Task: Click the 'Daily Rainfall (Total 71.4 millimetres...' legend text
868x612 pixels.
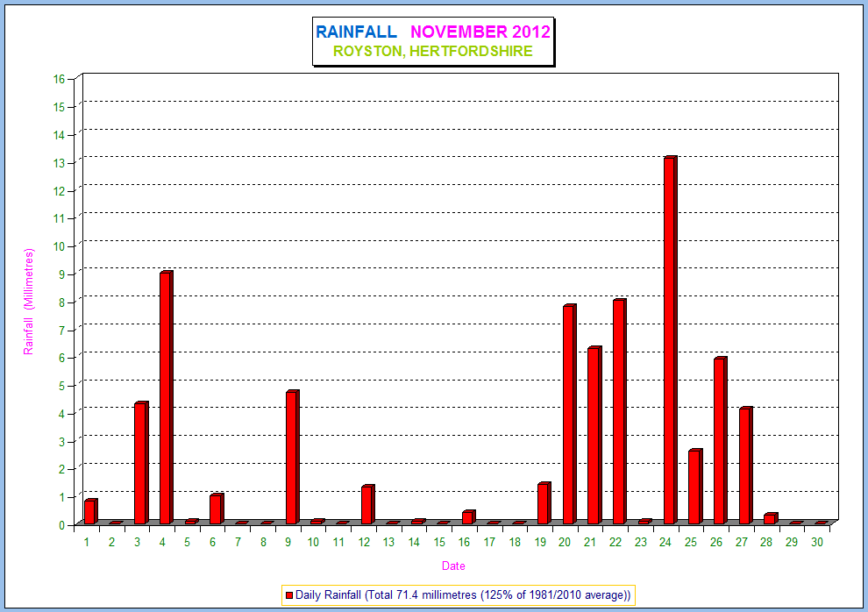Action: coord(463,595)
